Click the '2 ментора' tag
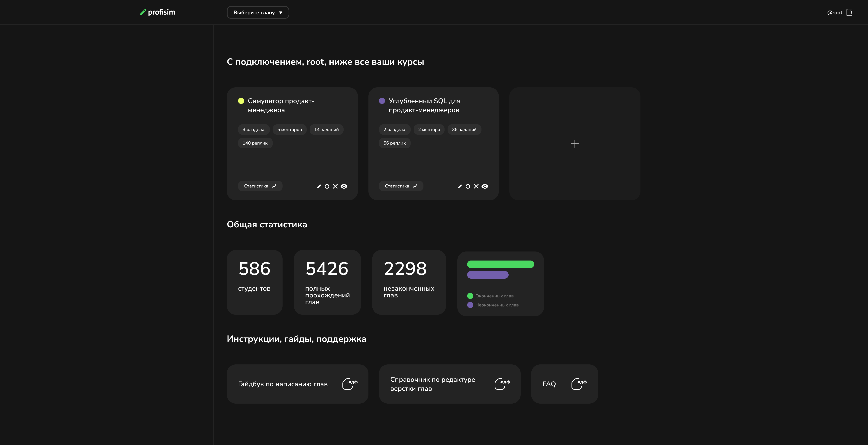Screen dimensions: 868x445 point(429,130)
